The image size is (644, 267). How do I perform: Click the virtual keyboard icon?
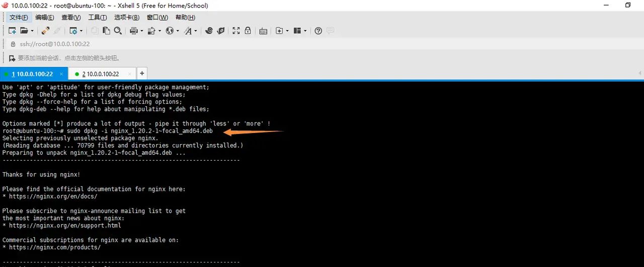point(263,31)
